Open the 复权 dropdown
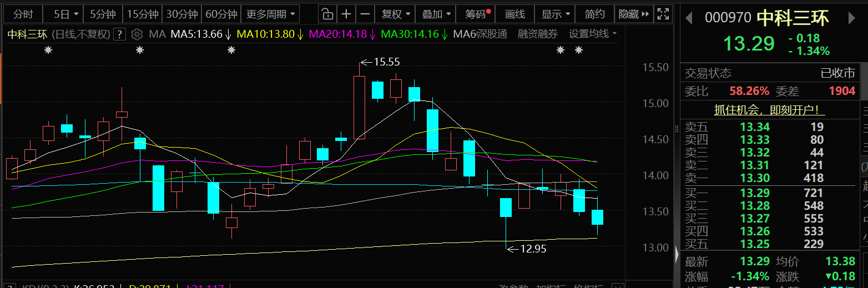Viewport: 868px width, 288px height. point(396,14)
